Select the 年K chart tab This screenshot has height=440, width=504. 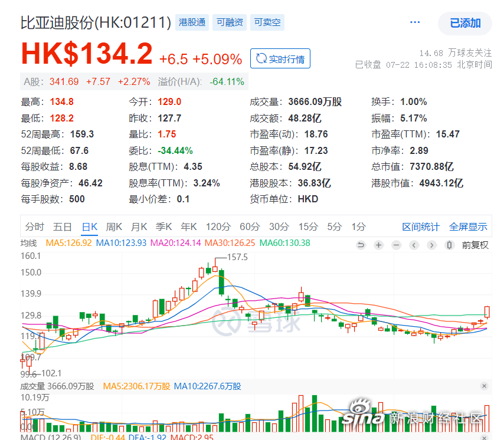pyautogui.click(x=188, y=226)
